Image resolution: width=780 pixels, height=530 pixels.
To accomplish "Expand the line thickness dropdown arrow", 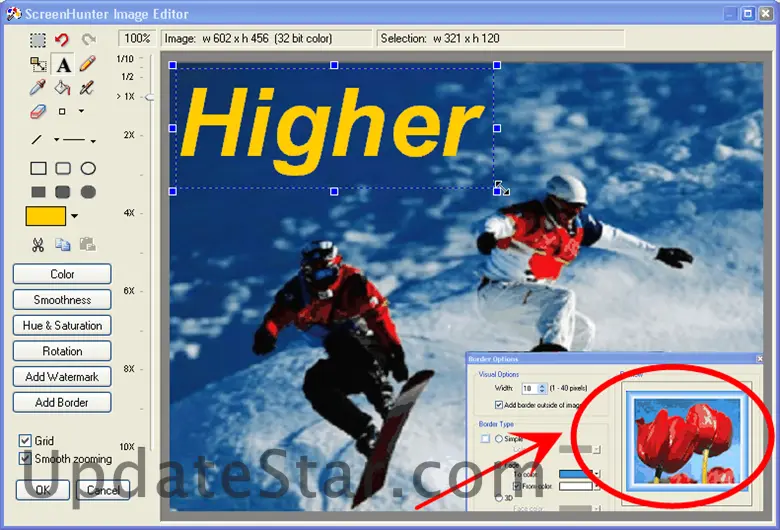I will [x=93, y=141].
